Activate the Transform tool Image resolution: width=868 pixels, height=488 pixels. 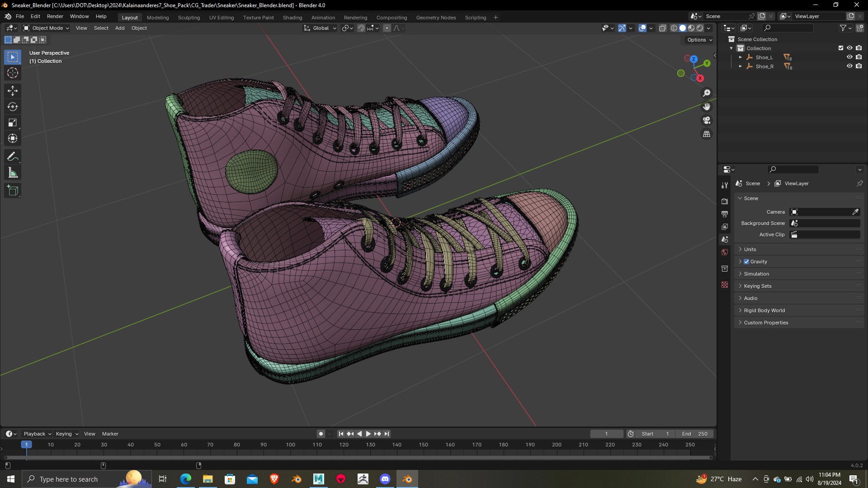[13, 139]
